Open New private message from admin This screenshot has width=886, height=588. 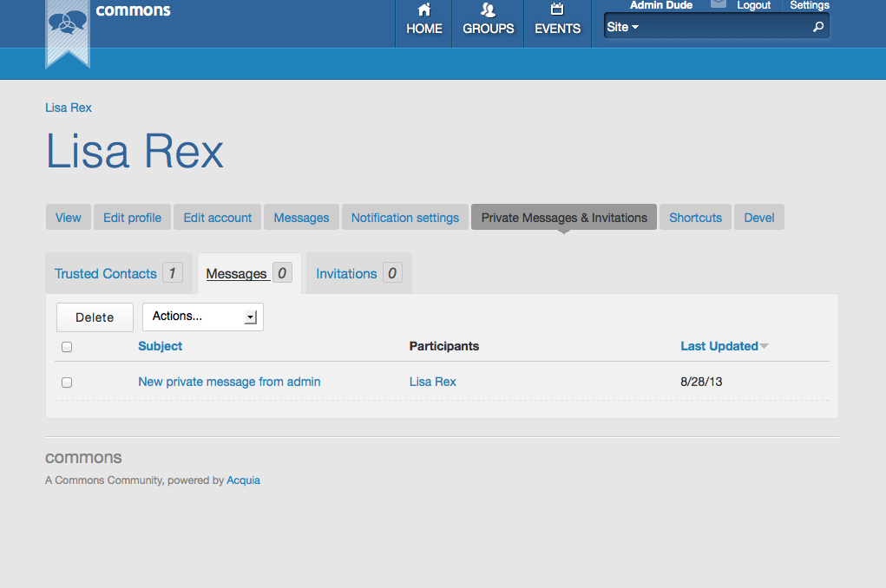click(229, 382)
